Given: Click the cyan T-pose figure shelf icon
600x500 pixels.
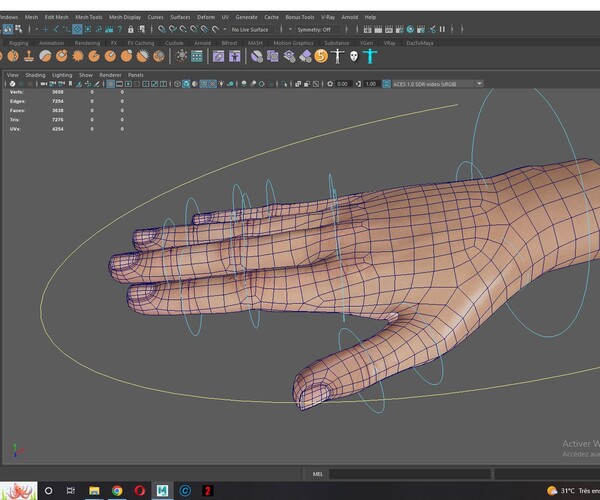Looking at the screenshot, I should (x=370, y=56).
